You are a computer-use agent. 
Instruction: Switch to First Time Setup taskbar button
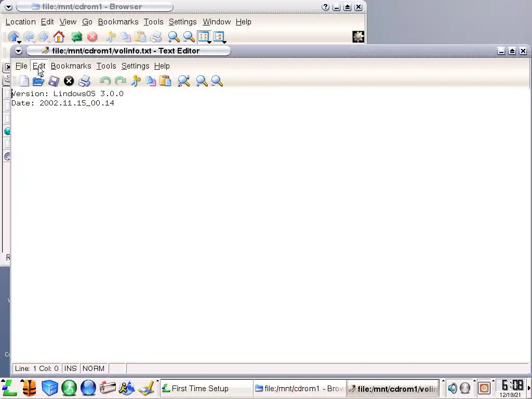(206, 389)
